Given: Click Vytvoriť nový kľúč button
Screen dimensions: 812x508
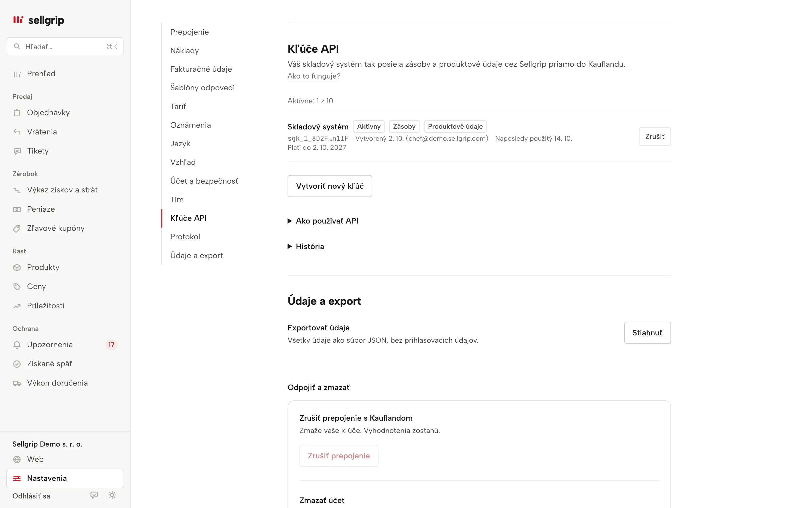Looking at the screenshot, I should click(330, 186).
